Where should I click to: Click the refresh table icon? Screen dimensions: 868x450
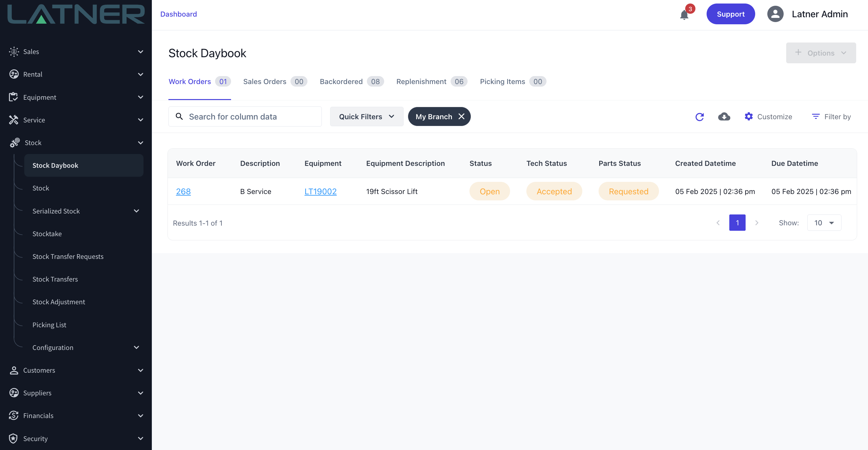(x=700, y=117)
